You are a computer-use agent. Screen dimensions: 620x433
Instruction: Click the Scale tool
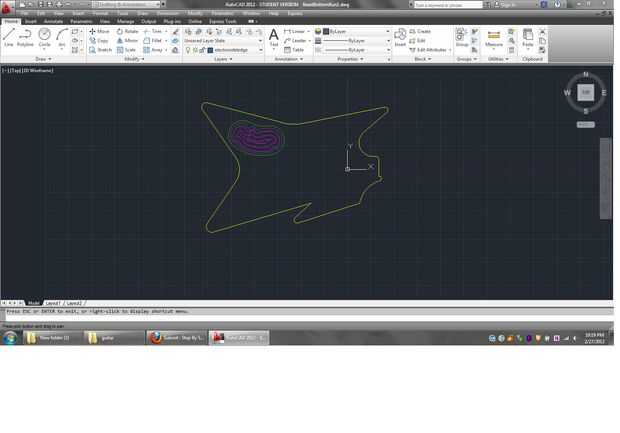(127, 50)
